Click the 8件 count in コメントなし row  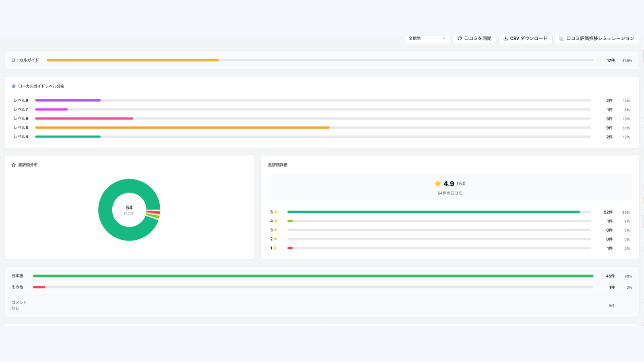(612, 306)
